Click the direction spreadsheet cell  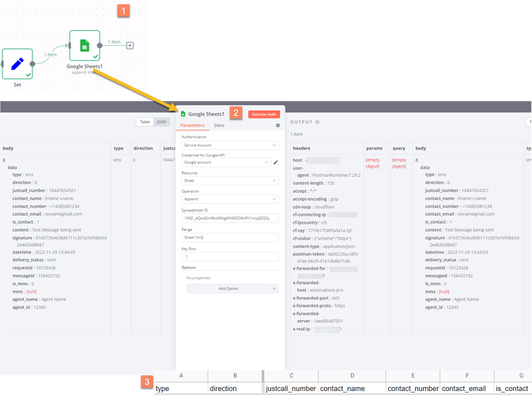tap(235, 388)
